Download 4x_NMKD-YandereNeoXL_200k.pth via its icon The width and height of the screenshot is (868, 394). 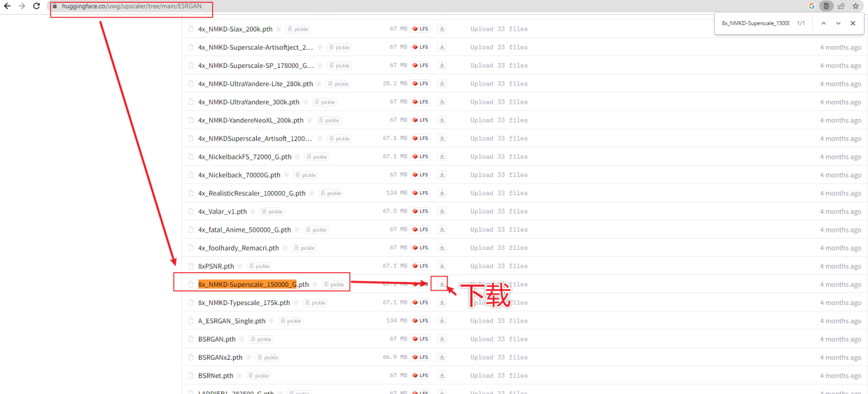(442, 120)
